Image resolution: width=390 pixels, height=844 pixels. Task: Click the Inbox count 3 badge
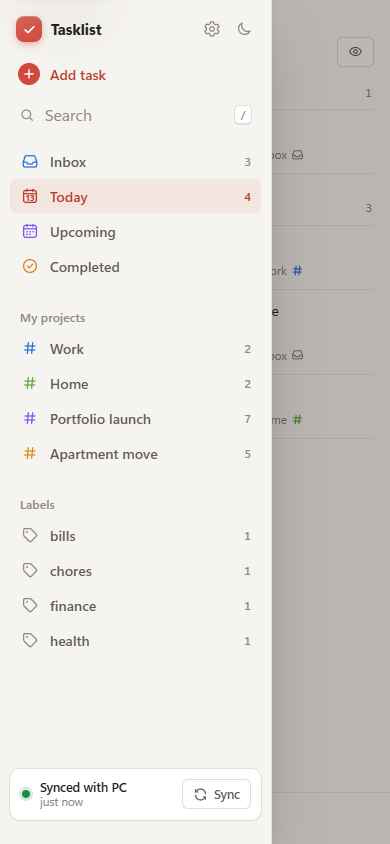(247, 162)
